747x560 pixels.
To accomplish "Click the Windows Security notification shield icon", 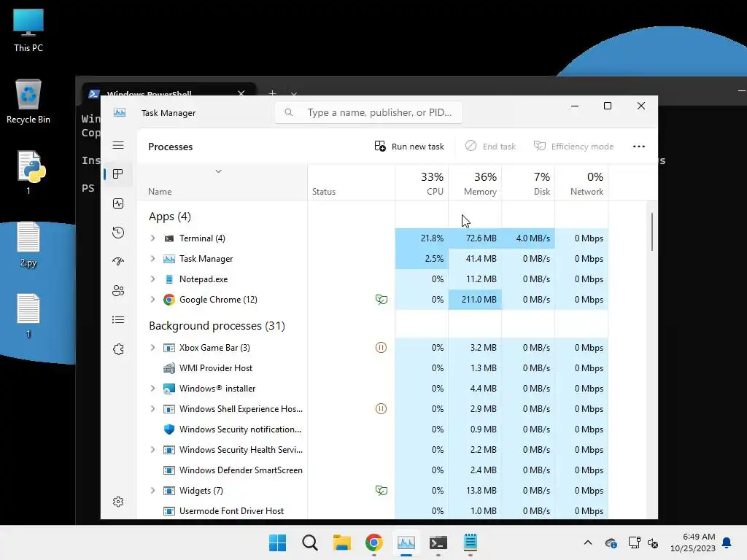I will (169, 429).
